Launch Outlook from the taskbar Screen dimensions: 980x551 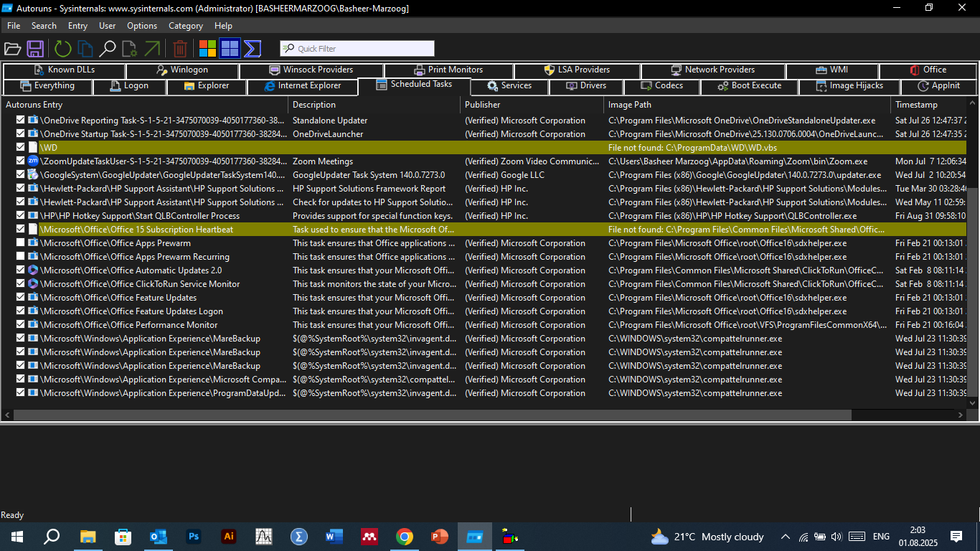pos(158,537)
